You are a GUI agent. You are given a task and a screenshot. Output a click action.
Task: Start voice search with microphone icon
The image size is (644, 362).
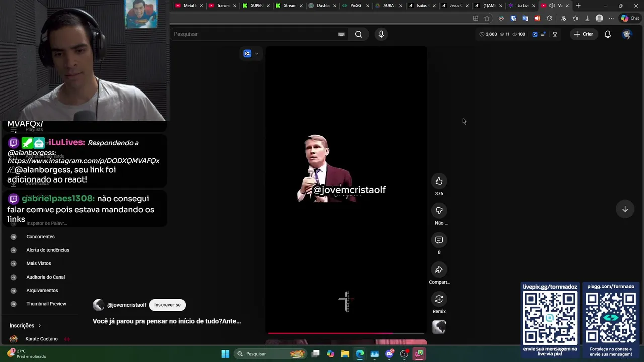(381, 34)
